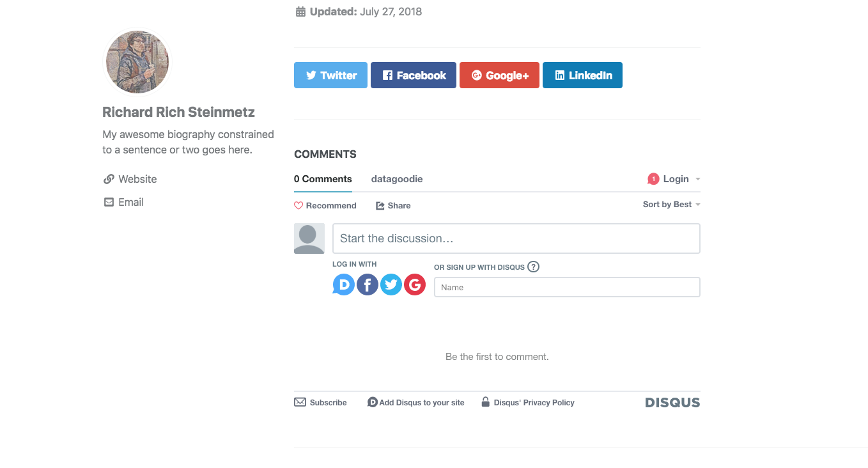Log in with the Disqus icon
868x468 pixels.
click(x=343, y=285)
